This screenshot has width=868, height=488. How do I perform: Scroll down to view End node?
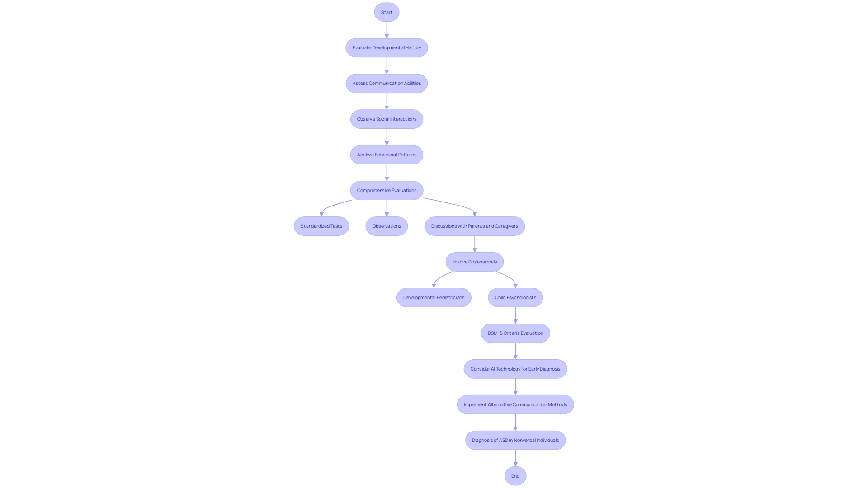(515, 475)
